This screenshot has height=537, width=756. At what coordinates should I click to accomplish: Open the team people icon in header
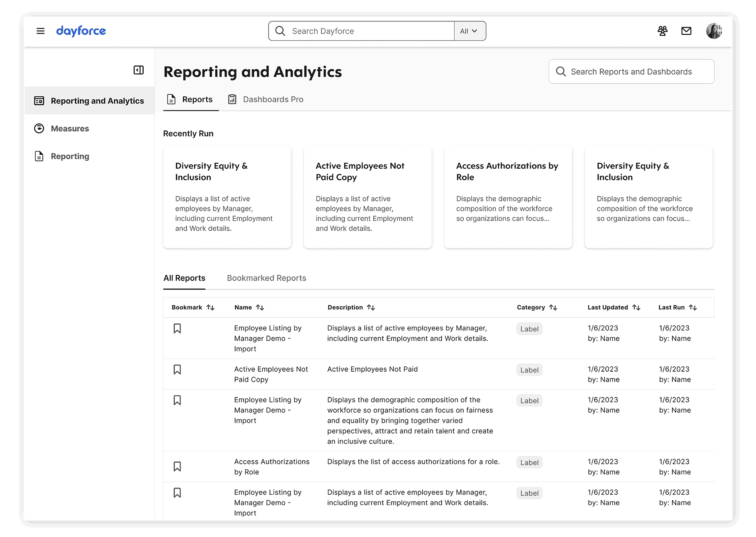point(662,31)
